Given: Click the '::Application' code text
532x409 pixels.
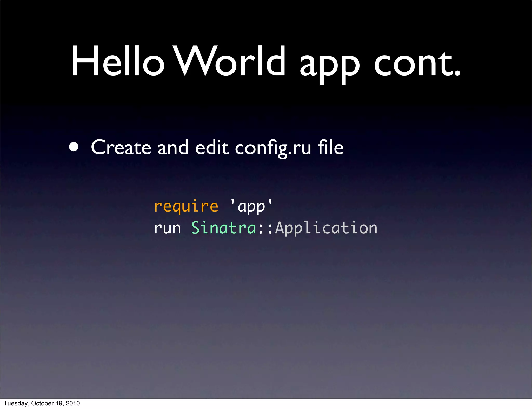Looking at the screenshot, I should (x=318, y=228).
